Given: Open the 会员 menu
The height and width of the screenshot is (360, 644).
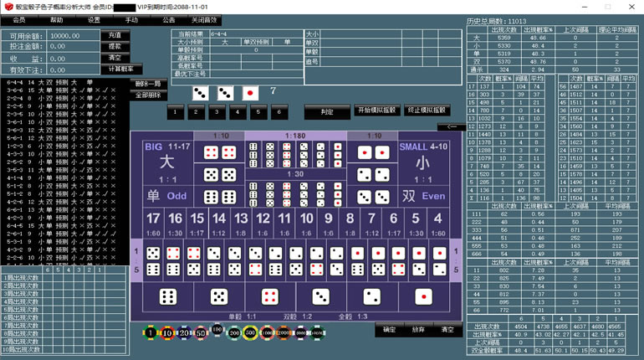Looking at the screenshot, I should point(19,19).
